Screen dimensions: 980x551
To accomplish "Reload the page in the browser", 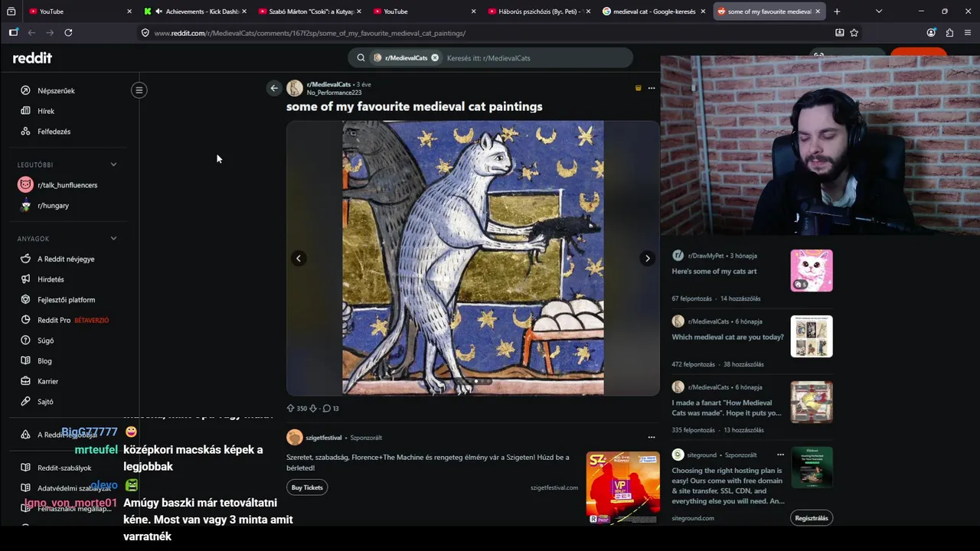I will [x=68, y=33].
